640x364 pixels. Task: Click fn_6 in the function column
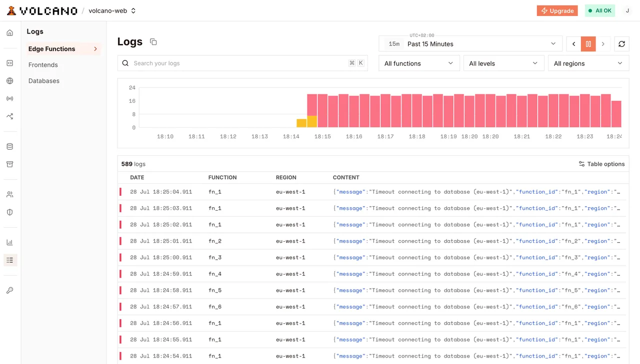pyautogui.click(x=215, y=307)
